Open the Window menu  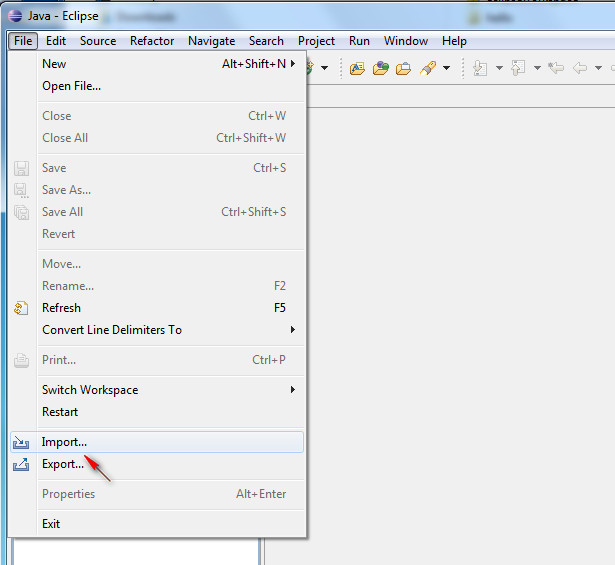[x=406, y=41]
